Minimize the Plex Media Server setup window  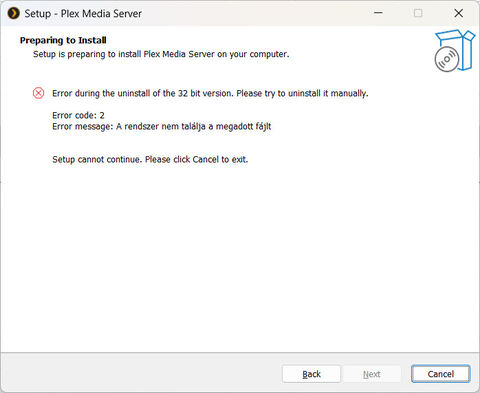click(378, 13)
